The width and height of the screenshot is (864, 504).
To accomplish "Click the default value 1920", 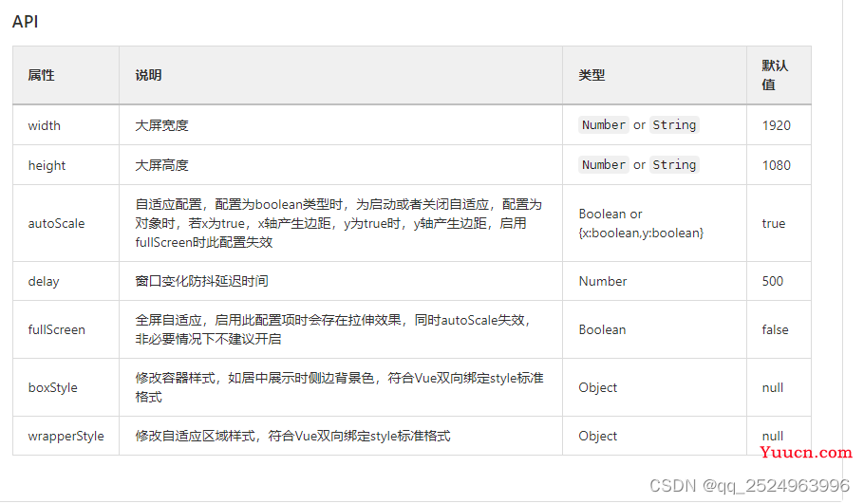I will pos(776,125).
